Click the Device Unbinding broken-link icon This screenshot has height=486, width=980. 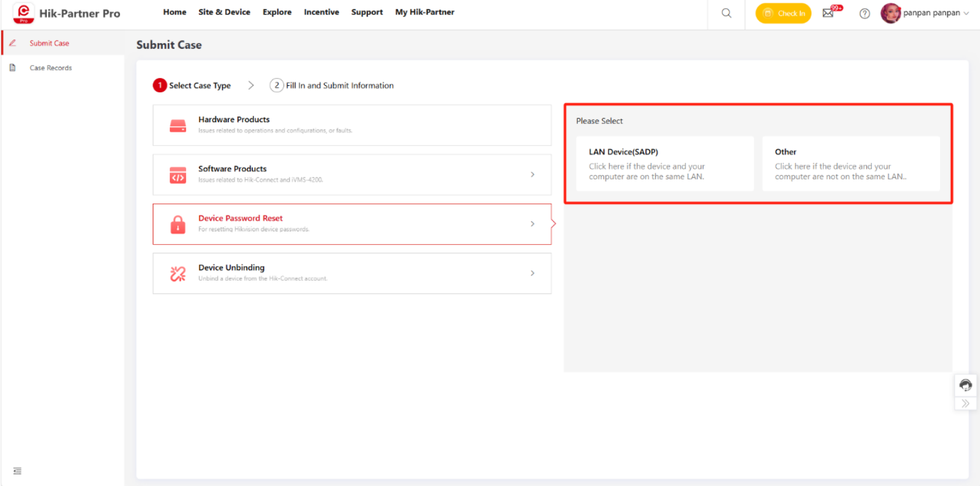tap(177, 273)
